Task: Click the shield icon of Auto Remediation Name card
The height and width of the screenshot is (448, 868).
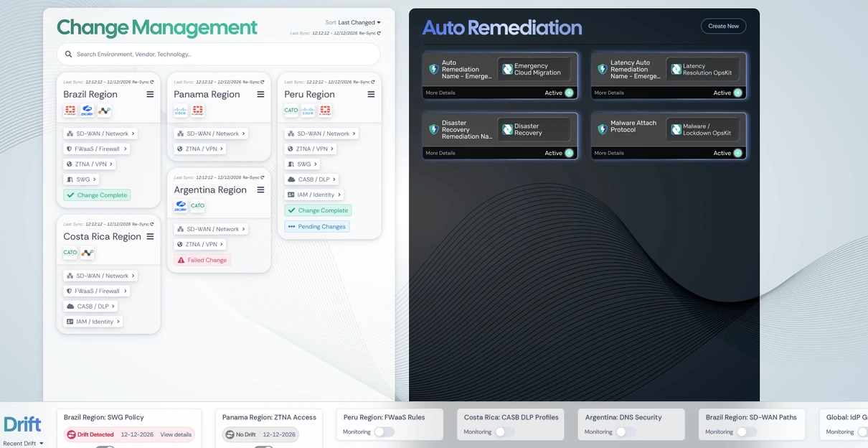Action: click(x=433, y=70)
